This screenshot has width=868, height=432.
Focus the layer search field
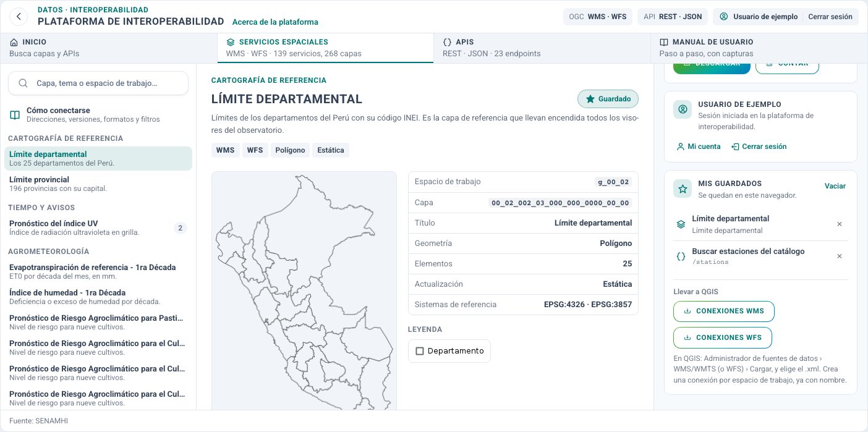[x=99, y=83]
